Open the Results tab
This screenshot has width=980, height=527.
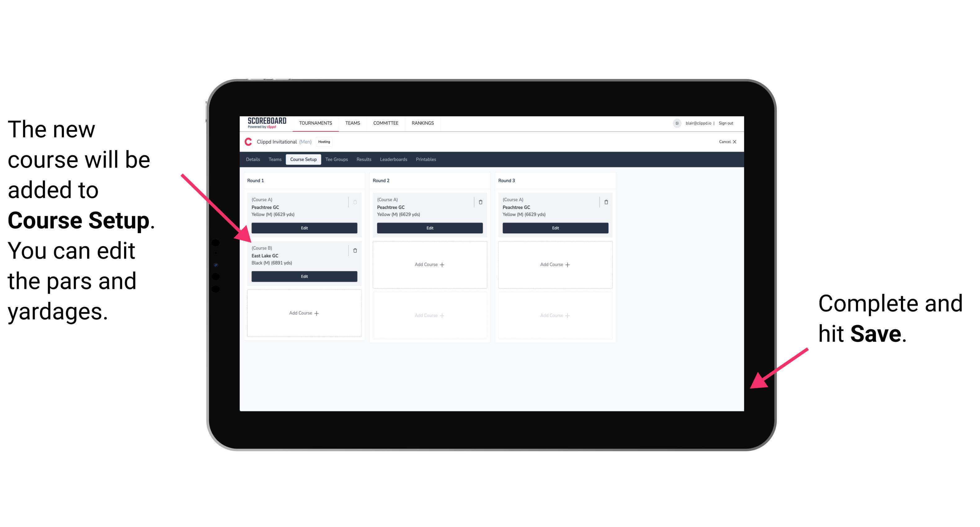point(365,160)
